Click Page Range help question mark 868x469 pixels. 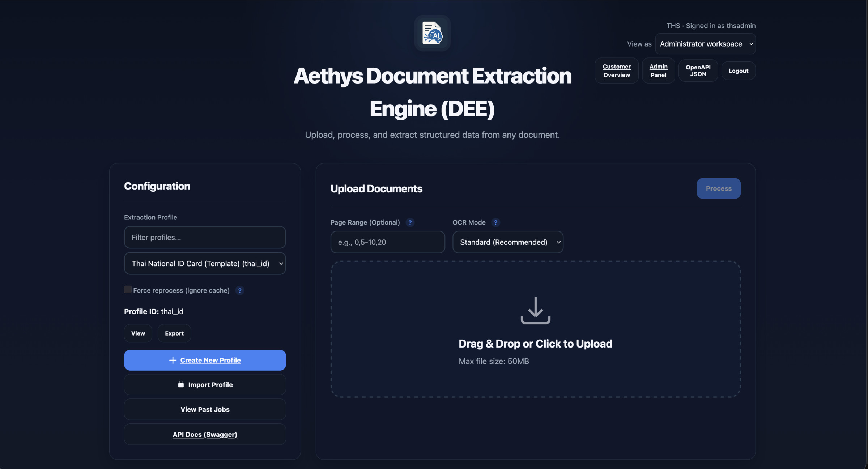pyautogui.click(x=410, y=222)
